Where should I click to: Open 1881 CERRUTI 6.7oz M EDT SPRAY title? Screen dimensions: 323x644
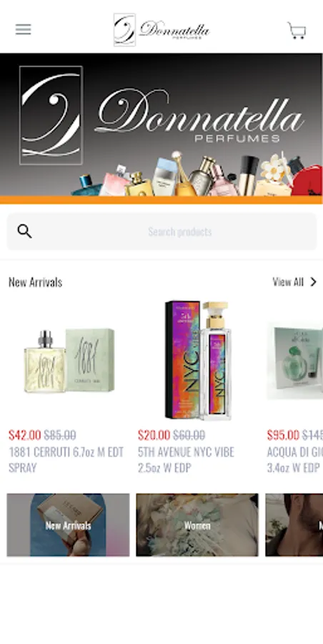click(66, 460)
